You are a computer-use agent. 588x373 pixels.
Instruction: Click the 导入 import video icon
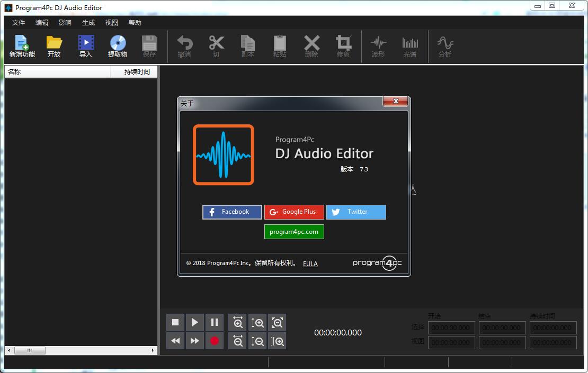click(86, 46)
